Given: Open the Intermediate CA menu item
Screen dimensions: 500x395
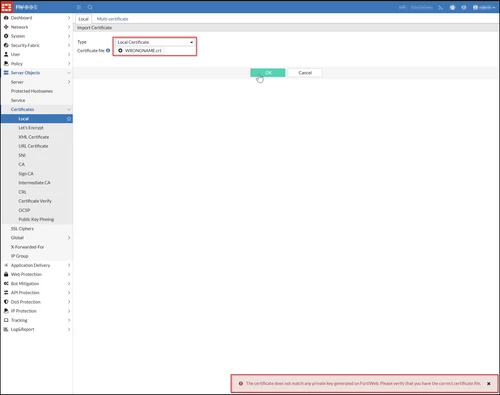Looking at the screenshot, I should pyautogui.click(x=34, y=183).
